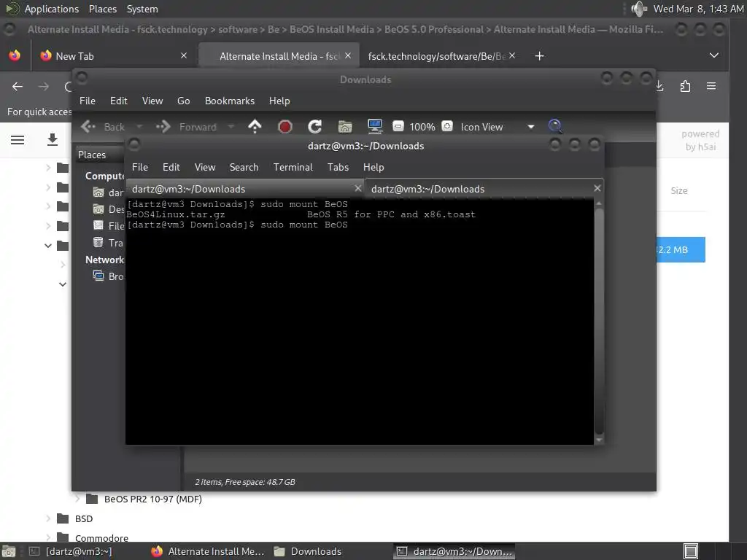Open the System menu in top panel
Viewport: 747px width, 560px height.
pyautogui.click(x=142, y=9)
